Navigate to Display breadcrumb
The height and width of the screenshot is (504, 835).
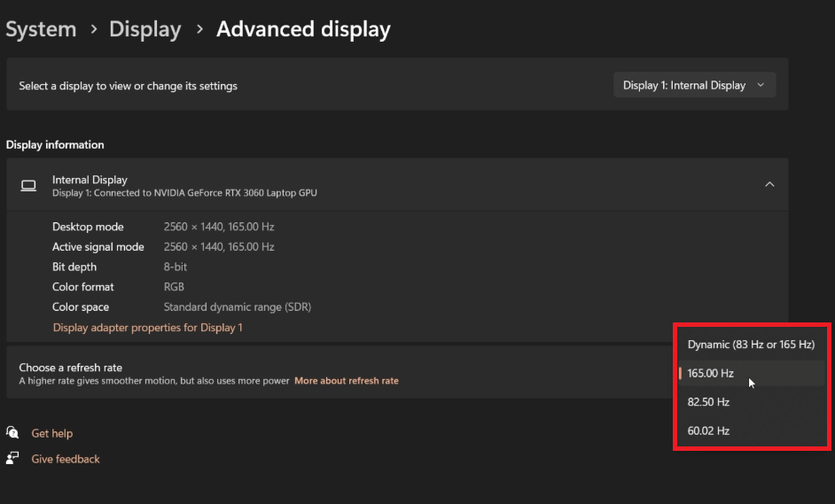[x=144, y=29]
